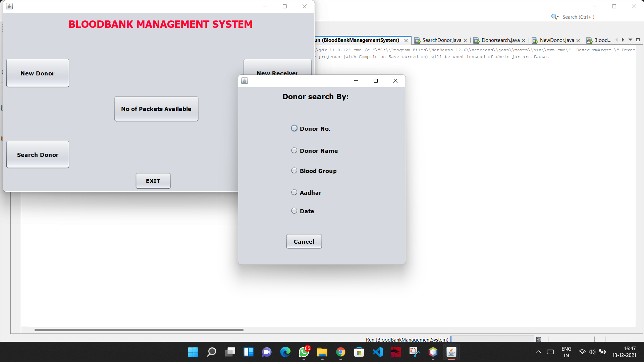Click the running Java application icon in taskbar
The height and width of the screenshot is (362, 644).
coord(451,352)
